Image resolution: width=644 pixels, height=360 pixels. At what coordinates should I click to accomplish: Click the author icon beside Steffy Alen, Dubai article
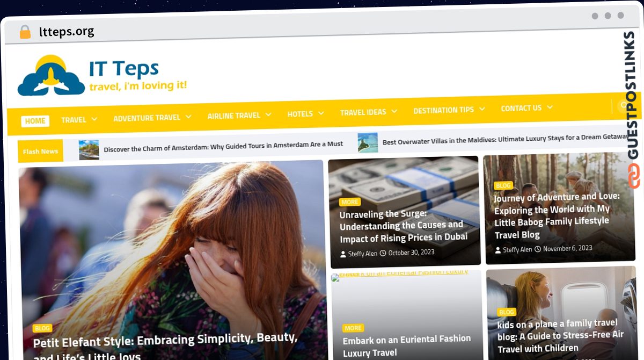[343, 254]
